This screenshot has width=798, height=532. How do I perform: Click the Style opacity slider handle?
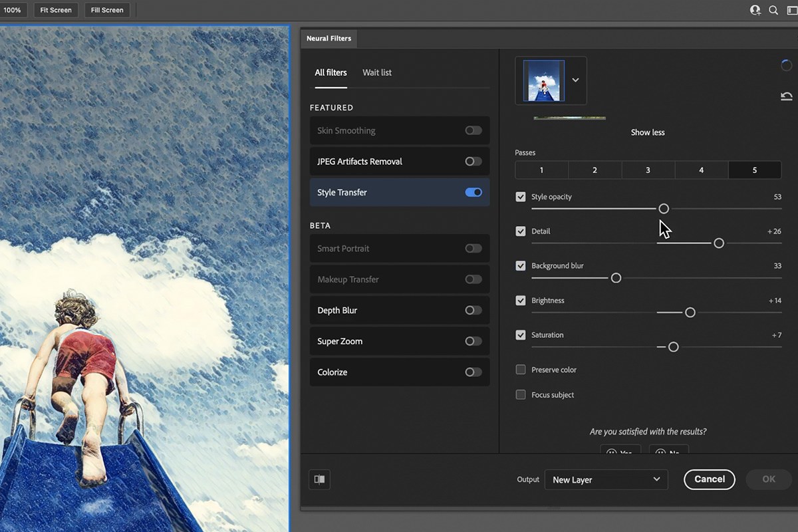[664, 209]
